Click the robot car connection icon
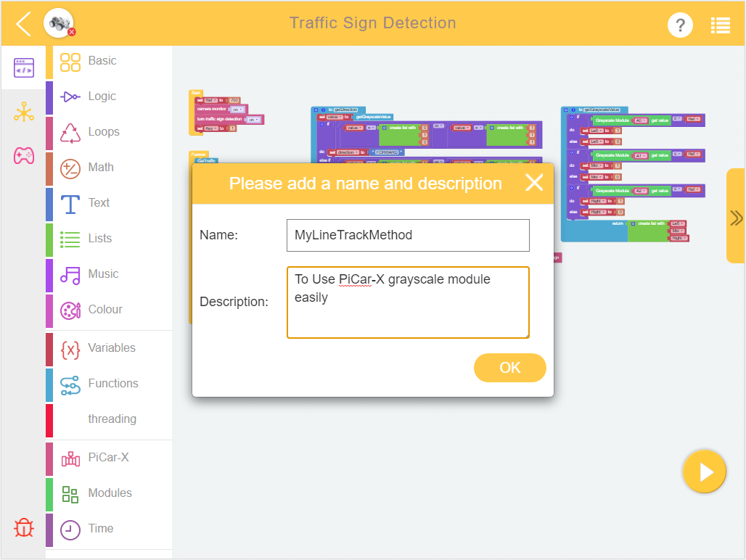This screenshot has height=560, width=746. click(59, 22)
